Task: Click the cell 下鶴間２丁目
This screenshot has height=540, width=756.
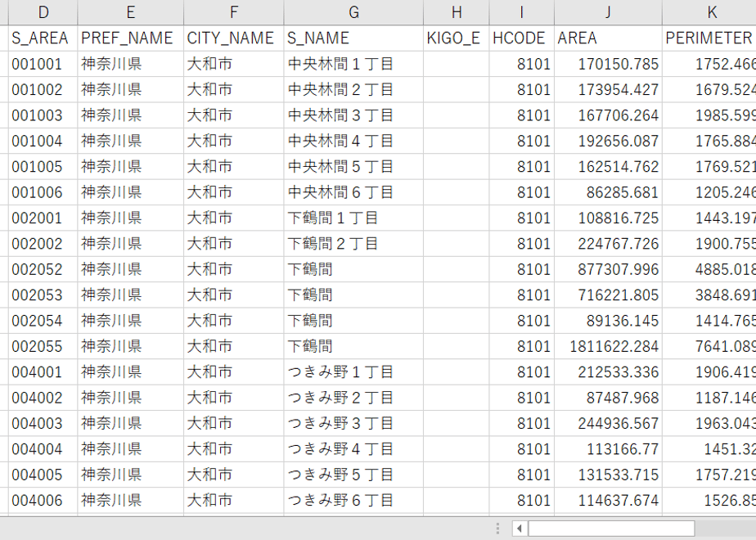Action: click(x=353, y=244)
